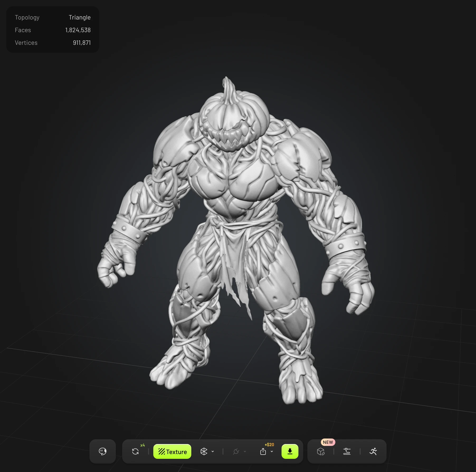Viewport: 476px width, 472px height.
Task: Open the share options dropdown chevron
Action: click(x=272, y=451)
